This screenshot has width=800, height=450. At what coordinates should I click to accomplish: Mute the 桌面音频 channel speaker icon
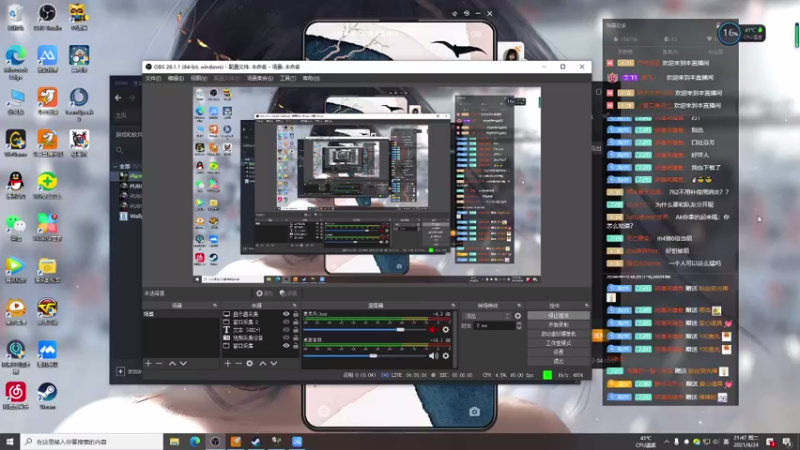(x=434, y=356)
